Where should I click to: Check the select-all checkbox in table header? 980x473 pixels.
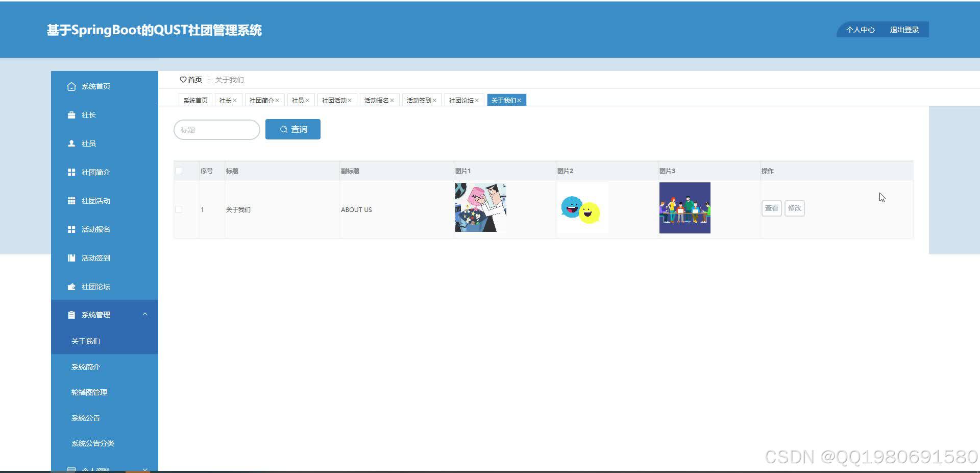179,171
